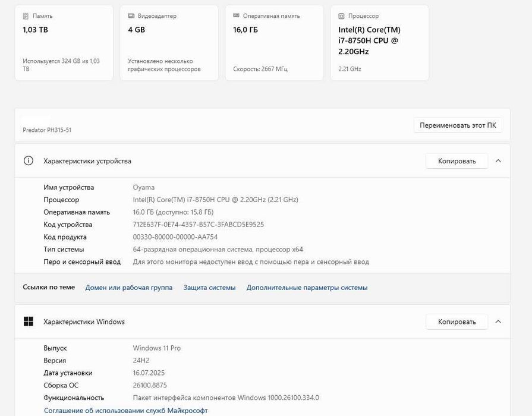Click the Windows logo beside Характеристики Windows
The width and height of the screenshot is (532, 416).
[x=29, y=322]
